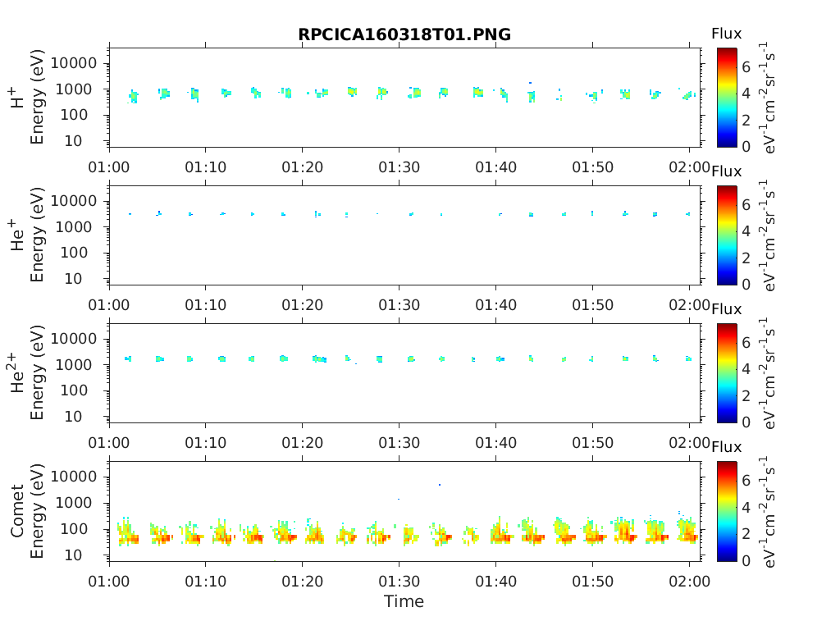Viewport: 840px width, 630px height.
Task: Click the 10000 energy tick of the H+ panel
Action: [74, 63]
